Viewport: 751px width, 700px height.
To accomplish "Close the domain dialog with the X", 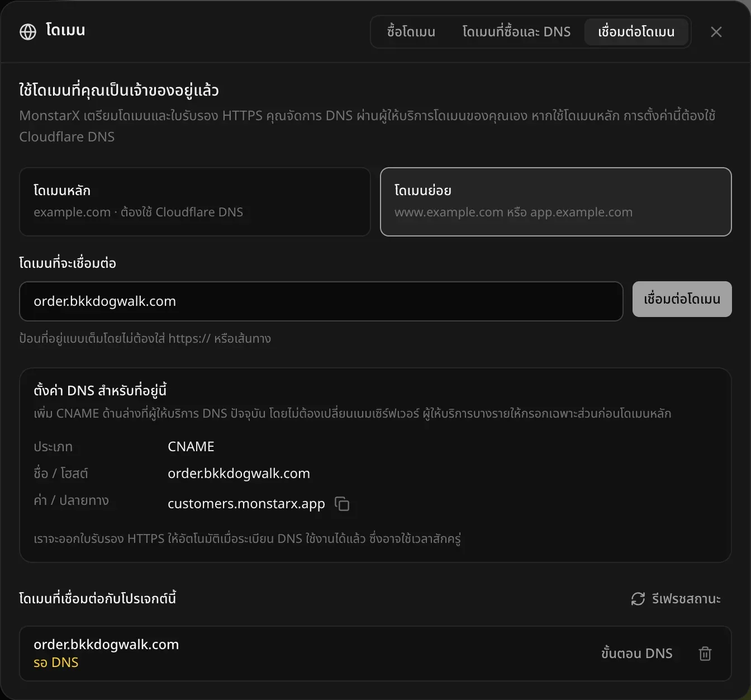I will 716,32.
